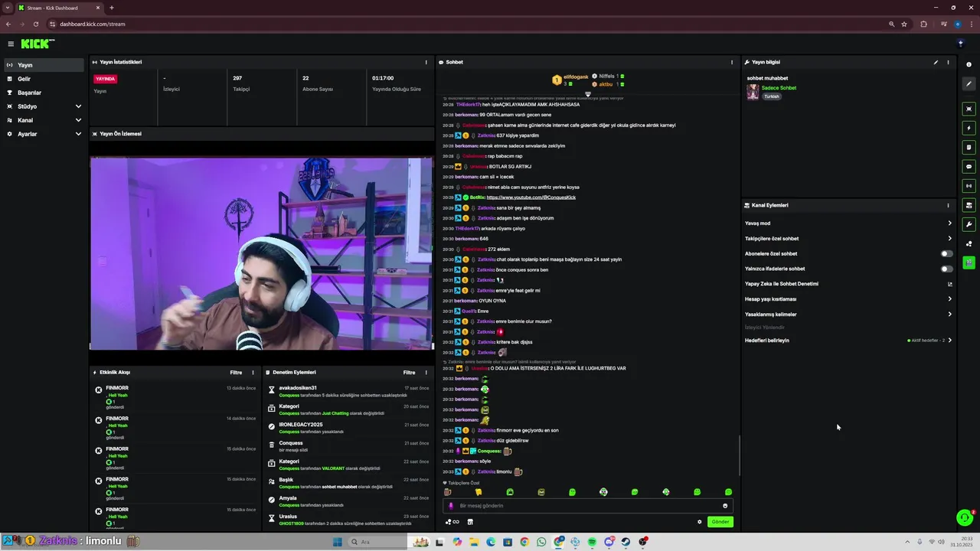Open the emoji picker in message box

725,506
